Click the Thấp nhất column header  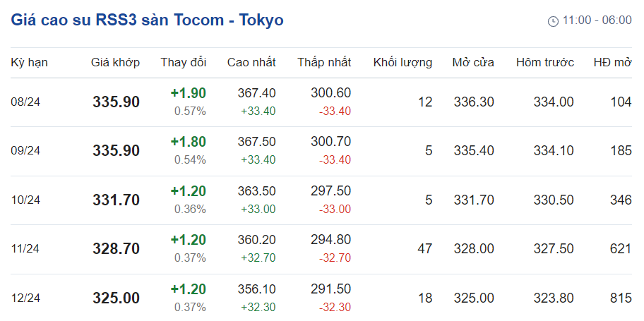[x=324, y=63]
